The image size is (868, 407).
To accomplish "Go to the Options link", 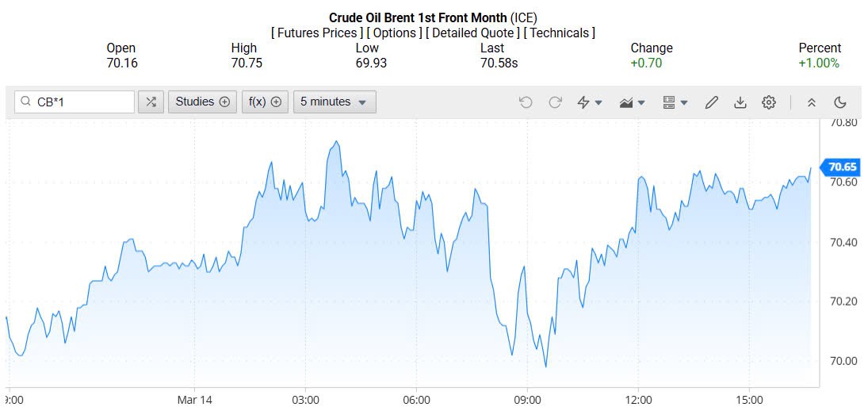I will (x=394, y=33).
